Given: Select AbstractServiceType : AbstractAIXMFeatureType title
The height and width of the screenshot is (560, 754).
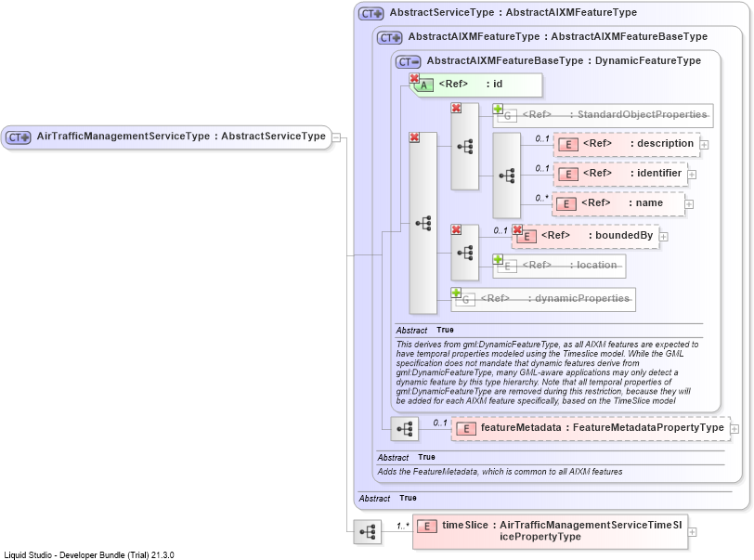Looking at the screenshot, I should (513, 12).
